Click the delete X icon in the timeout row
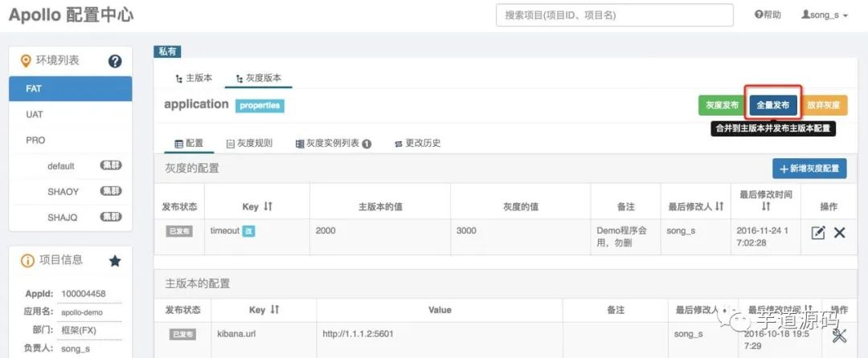The width and height of the screenshot is (868, 358). (839, 233)
